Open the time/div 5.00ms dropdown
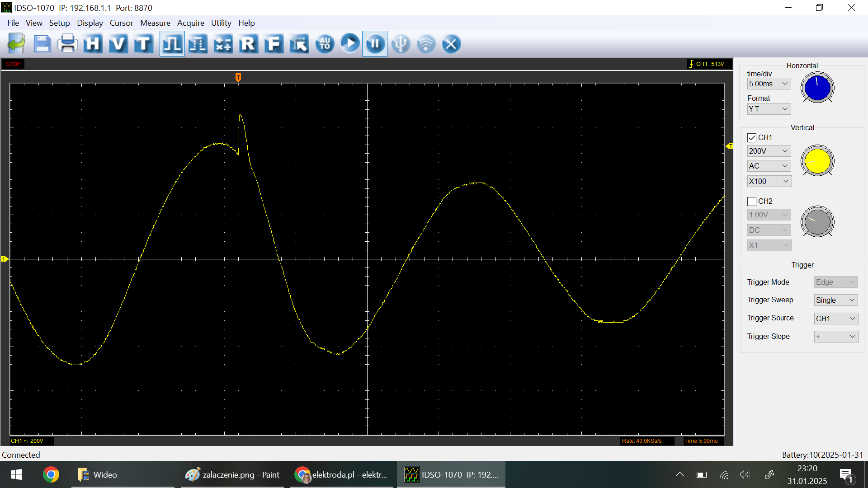This screenshot has width=868, height=488. pos(769,84)
